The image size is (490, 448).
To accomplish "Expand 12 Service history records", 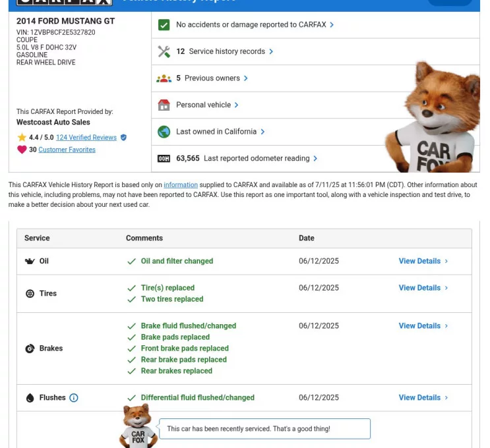I will pos(224,51).
